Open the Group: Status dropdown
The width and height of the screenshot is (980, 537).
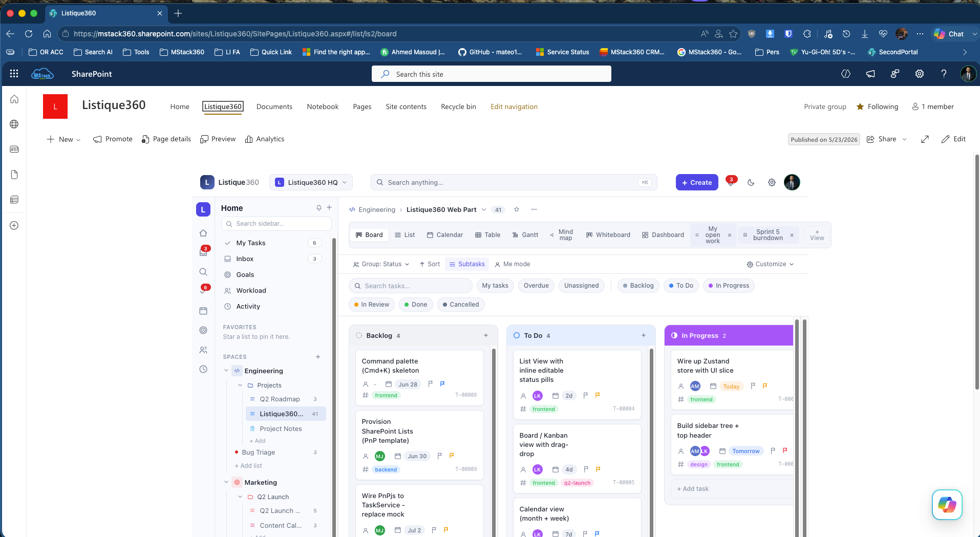[381, 264]
